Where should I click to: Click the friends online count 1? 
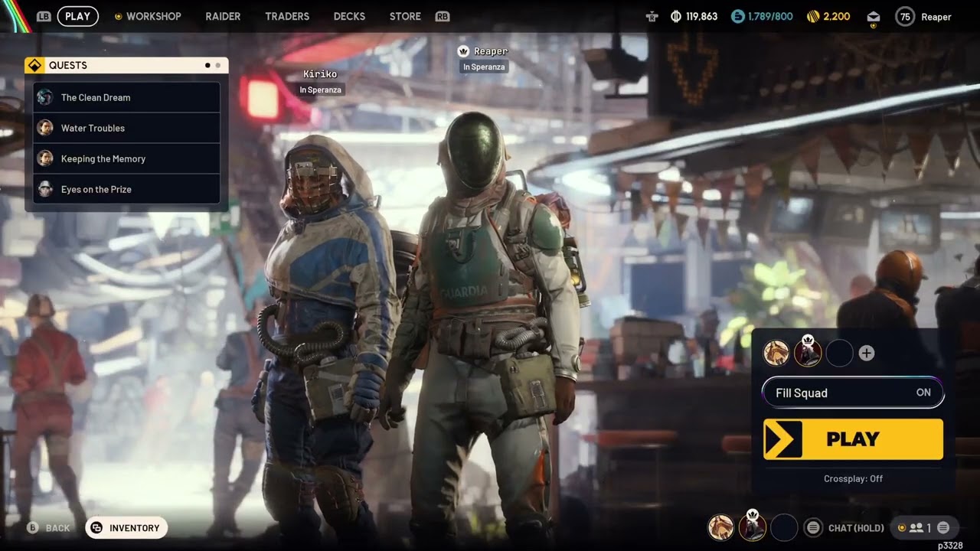929,528
